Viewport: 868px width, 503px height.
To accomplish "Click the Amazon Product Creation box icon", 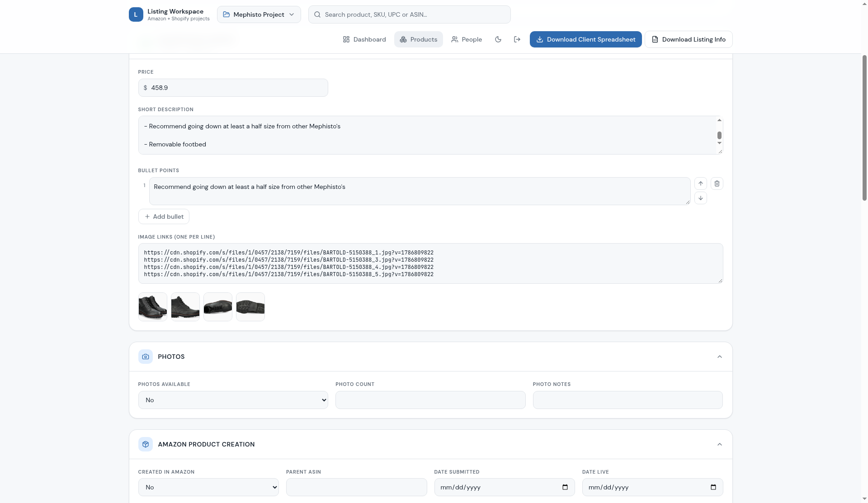I will (146, 444).
